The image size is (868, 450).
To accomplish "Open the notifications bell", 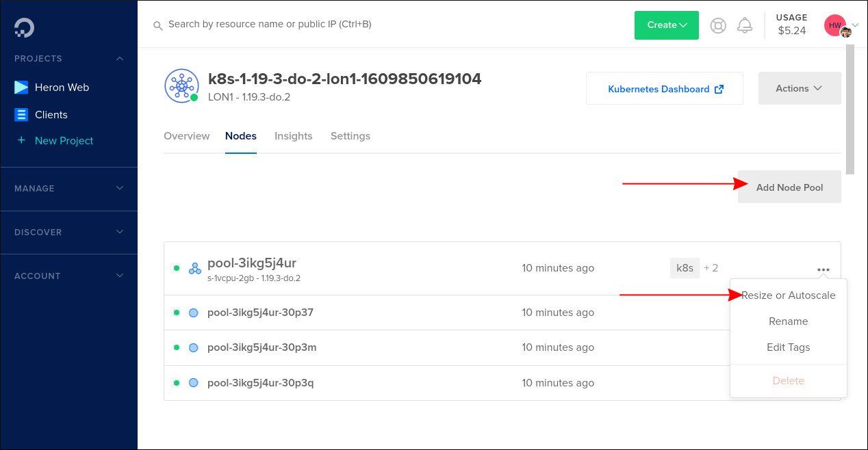I will click(745, 25).
